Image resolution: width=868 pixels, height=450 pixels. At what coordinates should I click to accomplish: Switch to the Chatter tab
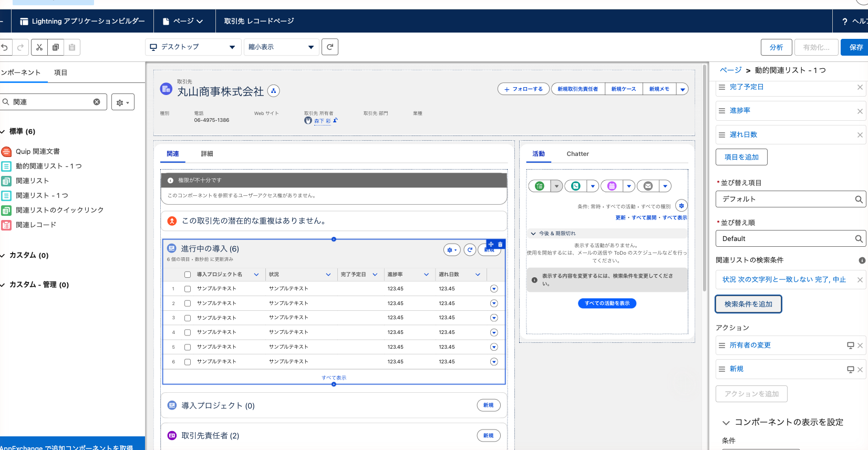(578, 154)
